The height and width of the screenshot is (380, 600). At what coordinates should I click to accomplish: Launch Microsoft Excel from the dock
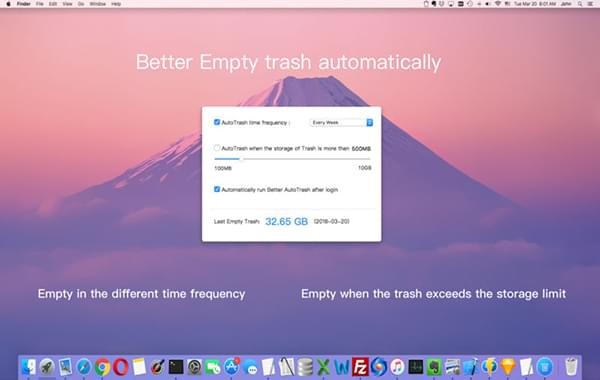click(323, 367)
